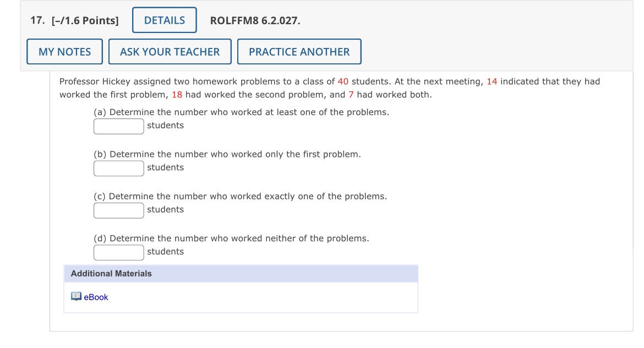Click the students label beside part (a) box

click(x=165, y=126)
